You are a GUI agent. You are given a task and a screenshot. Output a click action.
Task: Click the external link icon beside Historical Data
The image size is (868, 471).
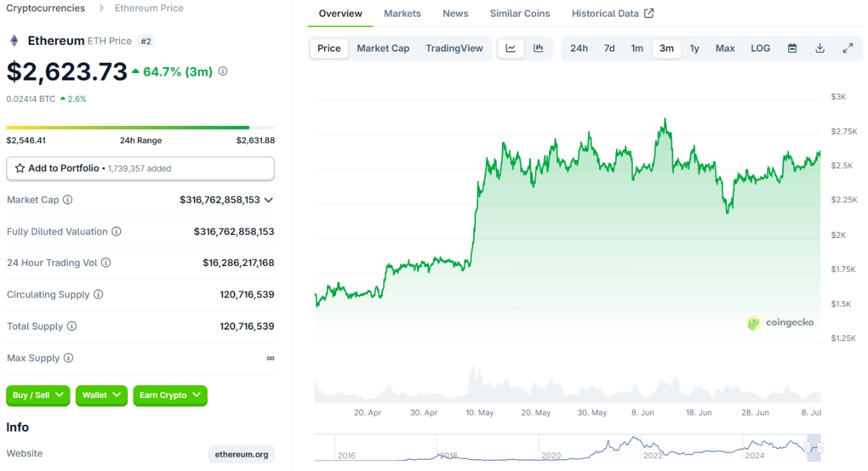tap(649, 13)
